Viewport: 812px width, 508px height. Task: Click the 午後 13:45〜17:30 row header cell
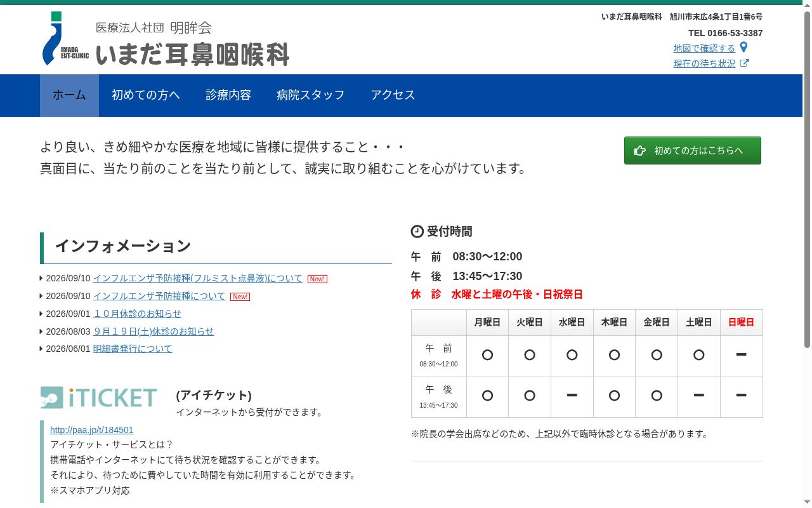(439, 398)
